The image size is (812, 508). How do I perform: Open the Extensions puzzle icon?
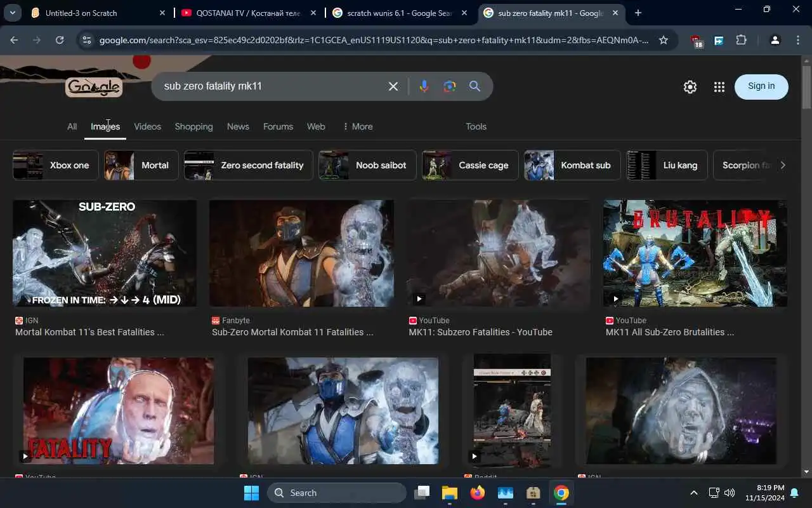741,40
